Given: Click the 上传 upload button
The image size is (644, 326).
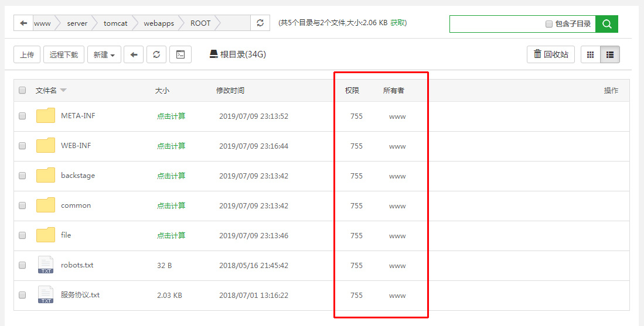Looking at the screenshot, I should coord(27,54).
